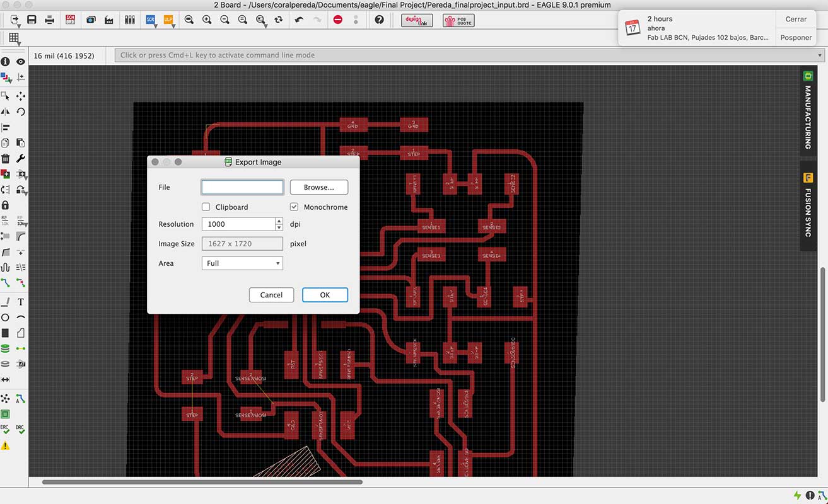This screenshot has width=828, height=504.
Task: Open the Area dropdown set to Full
Action: coord(242,263)
